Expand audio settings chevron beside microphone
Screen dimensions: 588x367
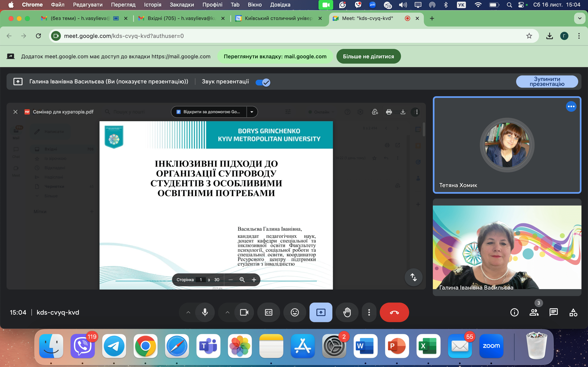pyautogui.click(x=188, y=312)
